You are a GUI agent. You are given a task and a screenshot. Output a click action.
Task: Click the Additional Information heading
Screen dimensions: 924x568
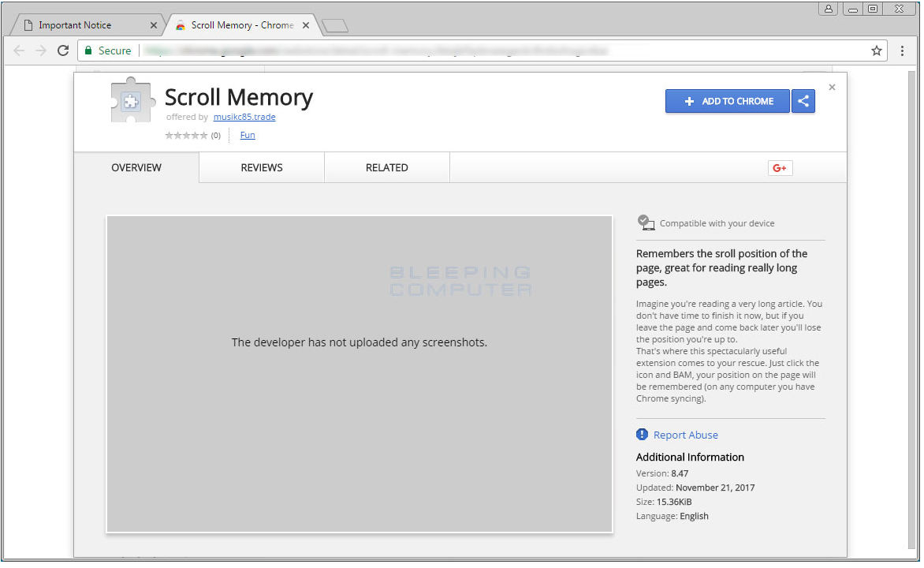[690, 457]
